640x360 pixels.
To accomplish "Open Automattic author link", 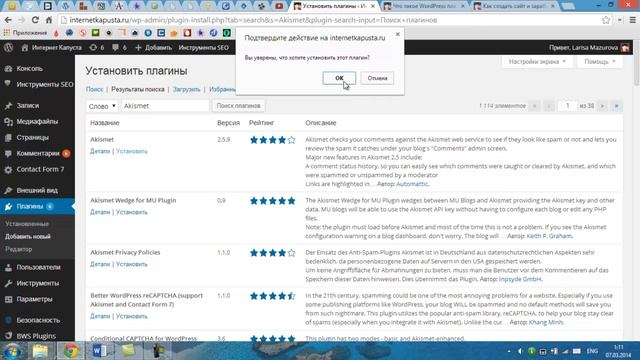I will pyautogui.click(x=412, y=184).
